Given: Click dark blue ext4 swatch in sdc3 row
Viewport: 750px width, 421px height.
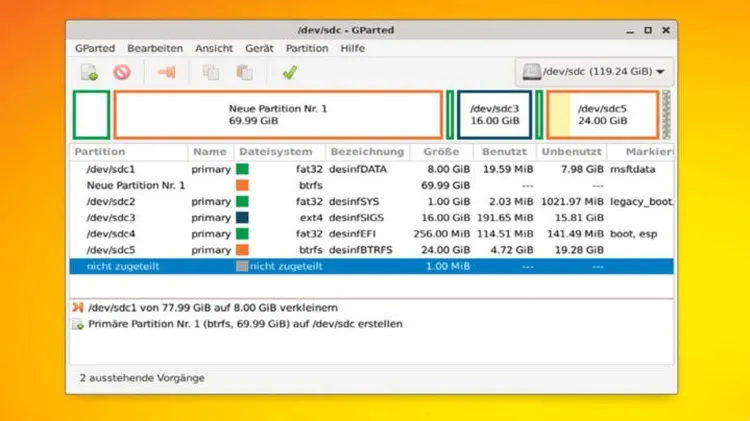Looking at the screenshot, I should click(243, 218).
